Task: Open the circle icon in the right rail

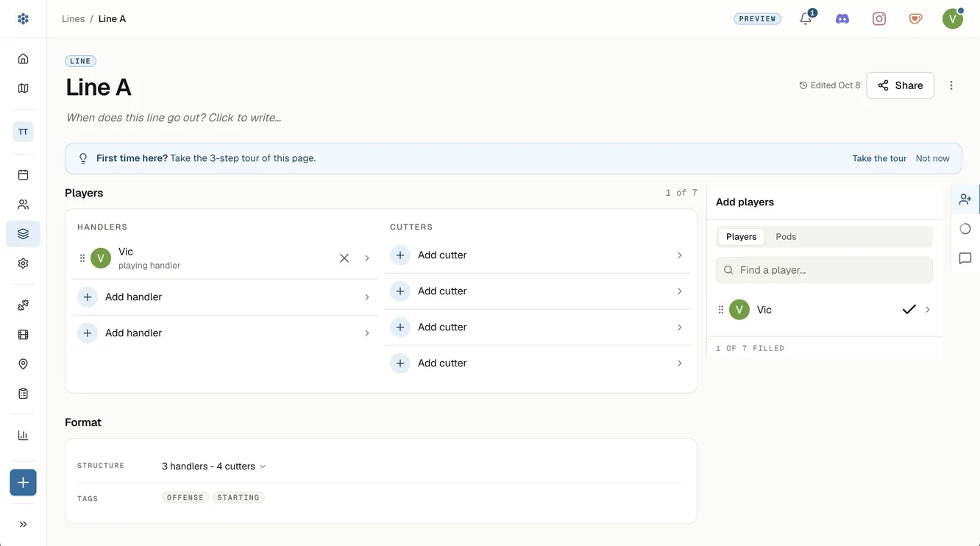Action: pos(965,229)
